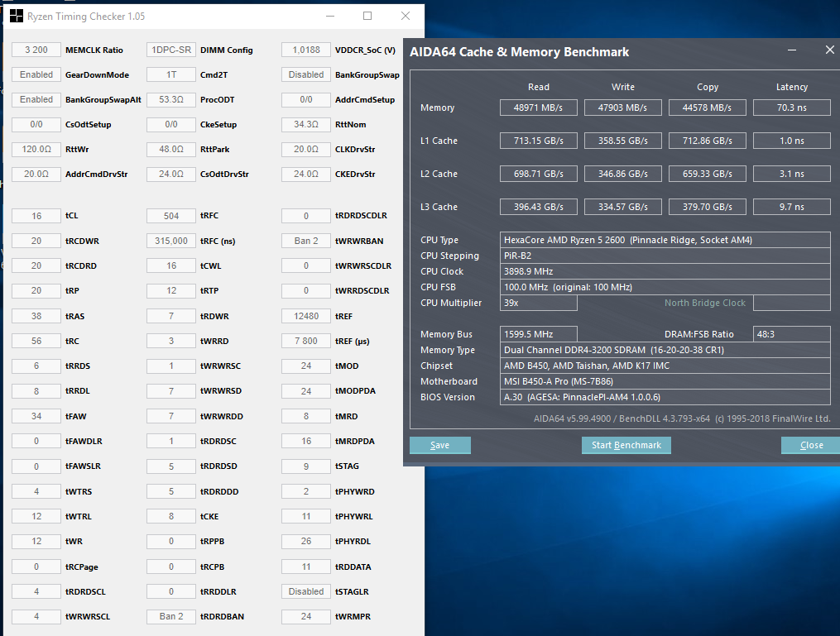The image size is (840, 636).
Task: Click the L1 Cache Read 713.15 GB/s field
Action: point(539,141)
